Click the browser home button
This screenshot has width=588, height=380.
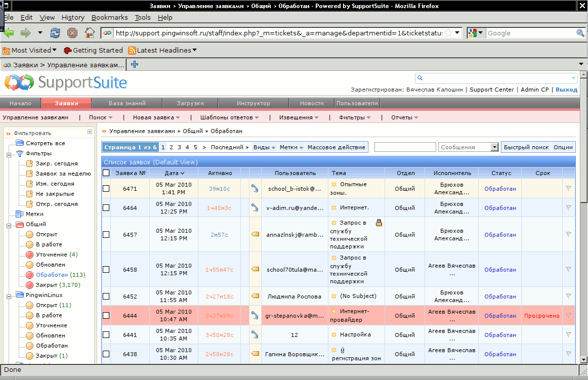90,33
